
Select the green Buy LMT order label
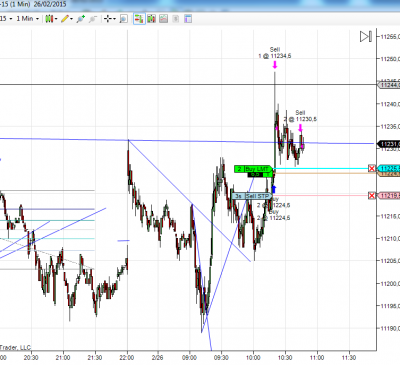[253, 169]
